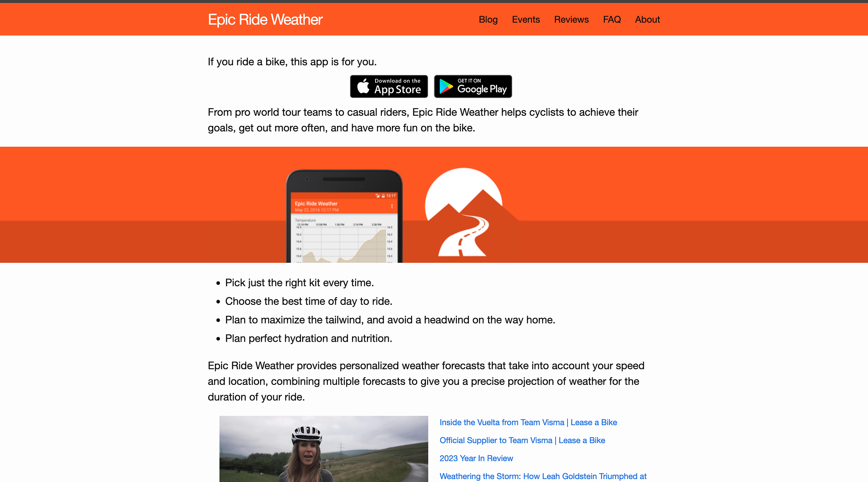The height and width of the screenshot is (482, 868).
Task: Click the Epic Ride Weather header logo
Action: coord(265,19)
